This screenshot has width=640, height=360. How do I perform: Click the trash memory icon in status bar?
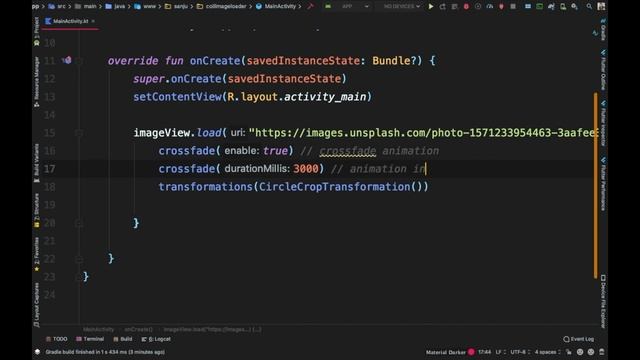tap(602, 352)
